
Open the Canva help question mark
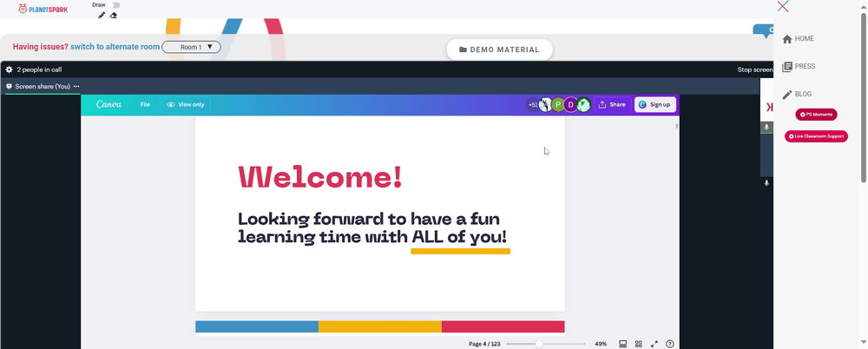tap(670, 344)
